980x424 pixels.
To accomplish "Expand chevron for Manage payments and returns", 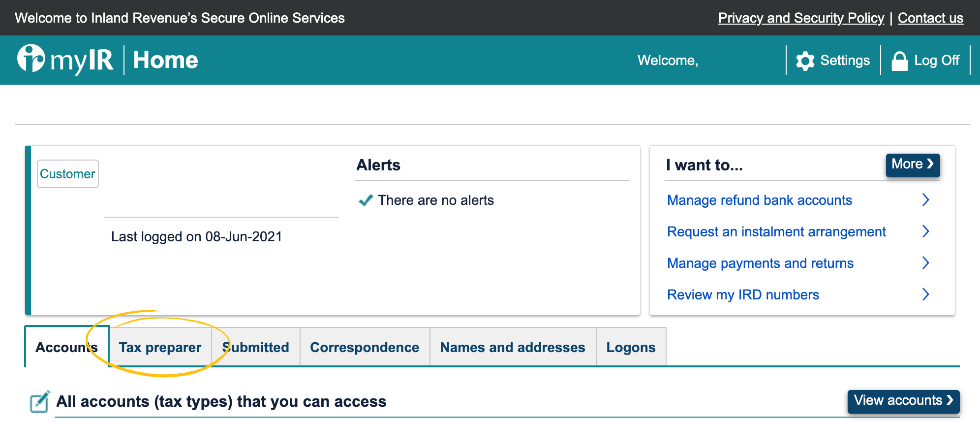I will [x=925, y=262].
